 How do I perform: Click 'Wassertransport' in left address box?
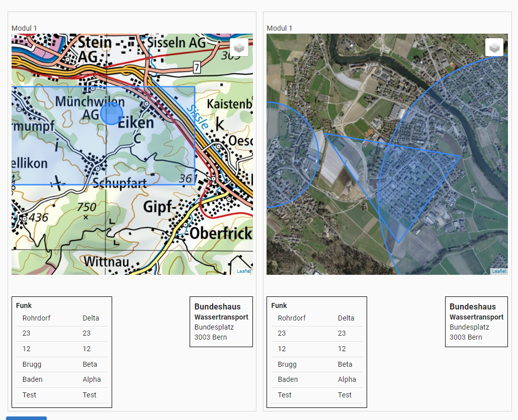221,317
